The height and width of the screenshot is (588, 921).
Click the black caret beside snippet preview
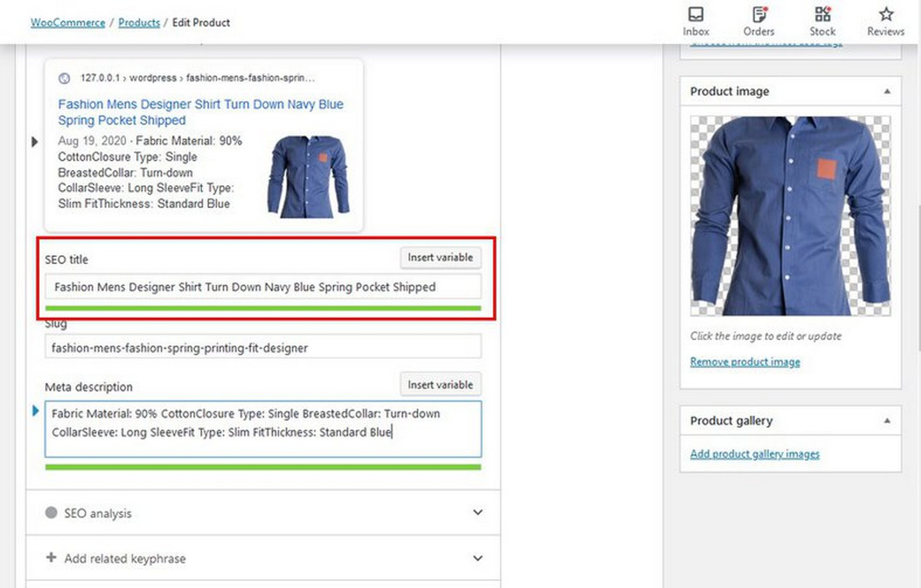pyautogui.click(x=34, y=142)
